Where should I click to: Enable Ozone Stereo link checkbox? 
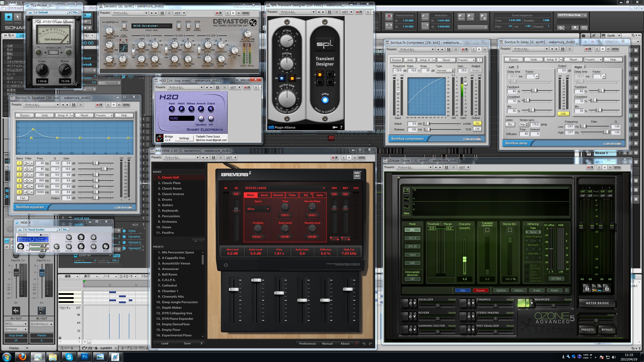click(x=510, y=230)
